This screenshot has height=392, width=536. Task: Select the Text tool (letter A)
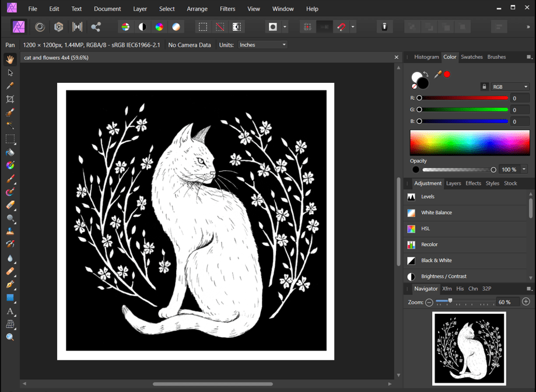pyautogui.click(x=10, y=311)
